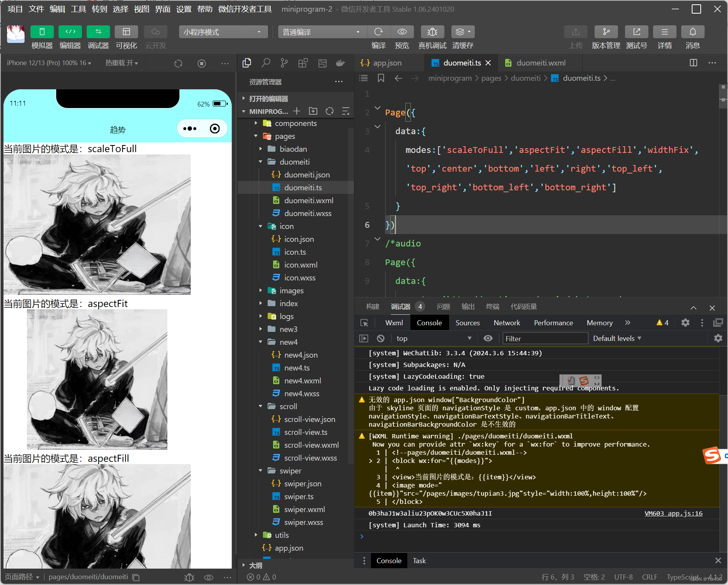Open the test account button
Viewport: 728px width, 585px height.
click(x=636, y=32)
